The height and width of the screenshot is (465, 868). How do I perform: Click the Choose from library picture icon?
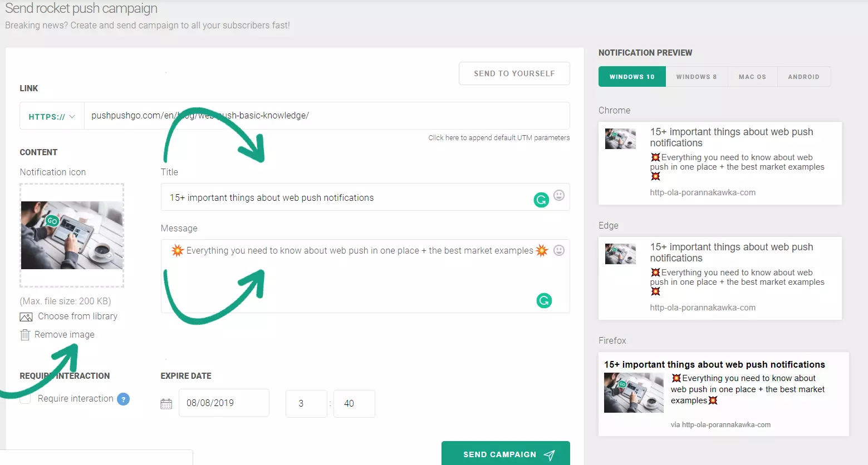click(x=26, y=317)
